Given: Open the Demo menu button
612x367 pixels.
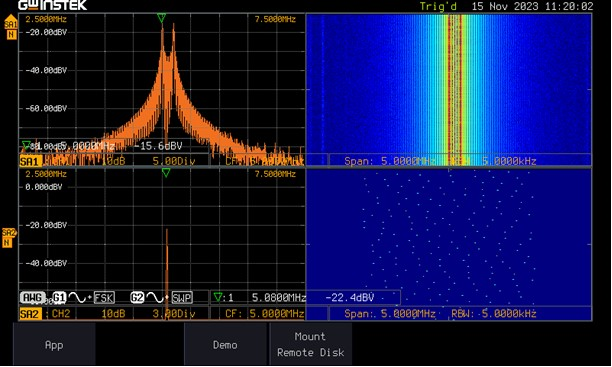Looking at the screenshot, I should click(x=225, y=345).
